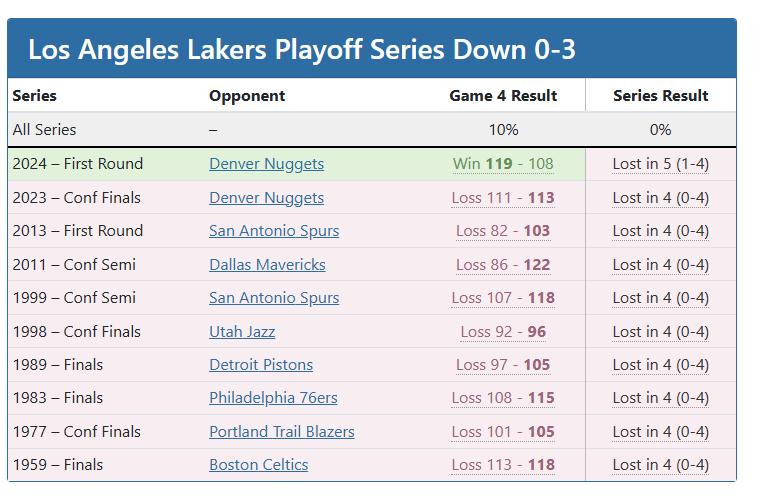The width and height of the screenshot is (771, 500).
Task: Click the Loss 92 - 96 game result
Action: (x=503, y=331)
